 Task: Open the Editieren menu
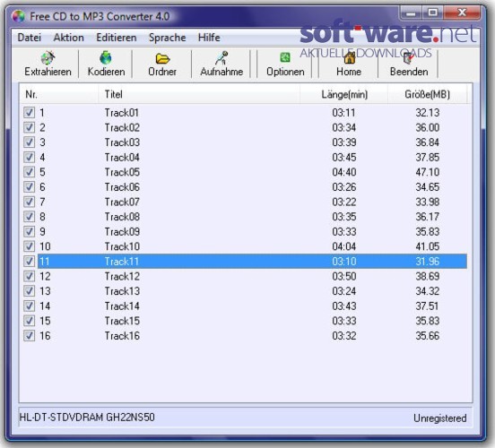point(117,38)
